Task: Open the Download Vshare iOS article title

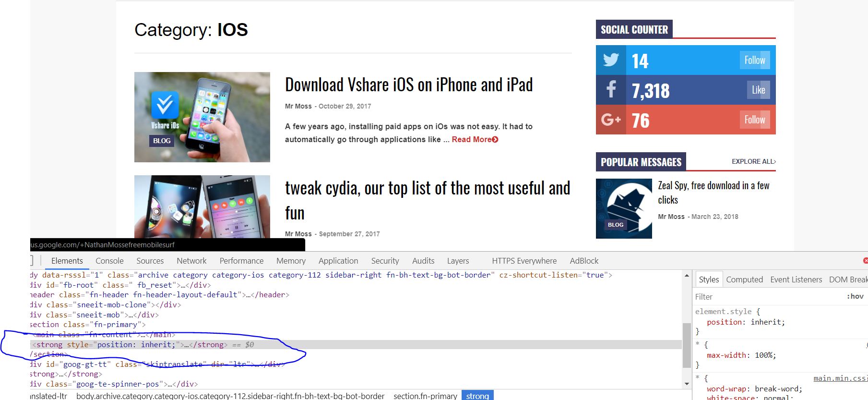Action: coord(409,85)
